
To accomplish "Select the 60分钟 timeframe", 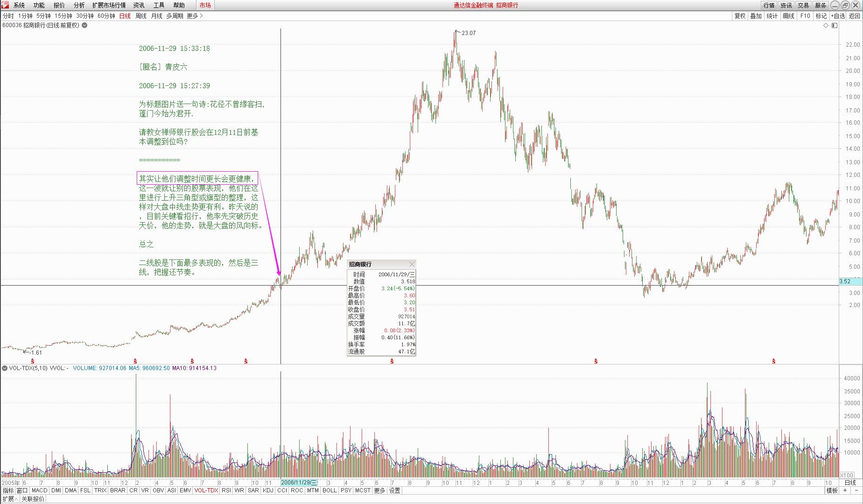I will point(106,16).
